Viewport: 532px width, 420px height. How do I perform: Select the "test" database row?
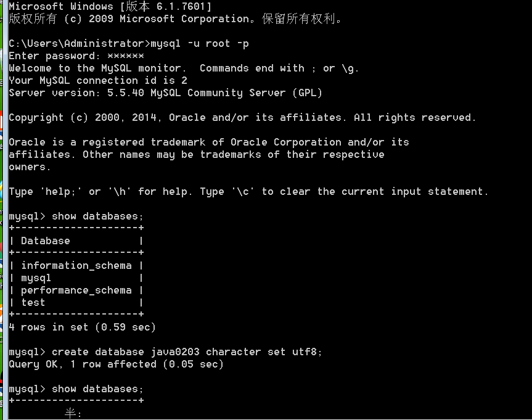(x=33, y=302)
